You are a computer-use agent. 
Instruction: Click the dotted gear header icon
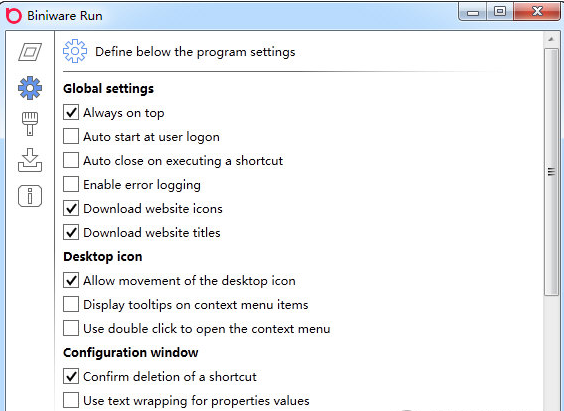pyautogui.click(x=75, y=51)
